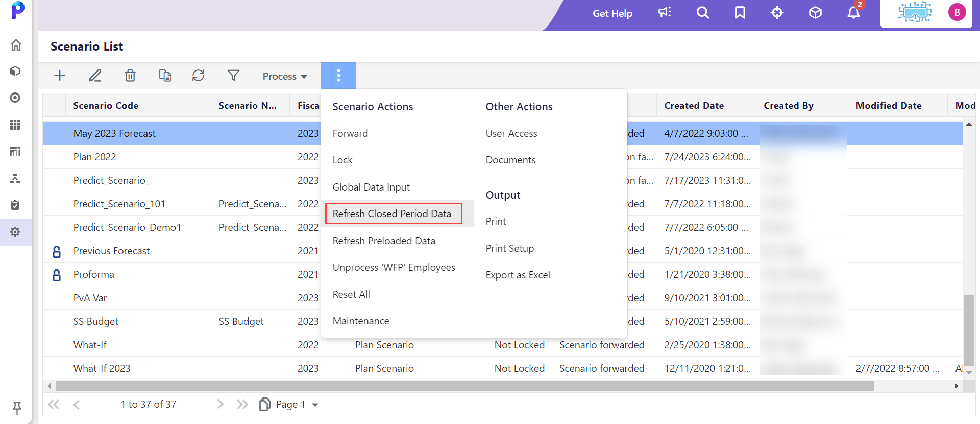Click the vertical scrollbar thumb of the grid
The width and height of the screenshot is (980, 424).
(968, 331)
